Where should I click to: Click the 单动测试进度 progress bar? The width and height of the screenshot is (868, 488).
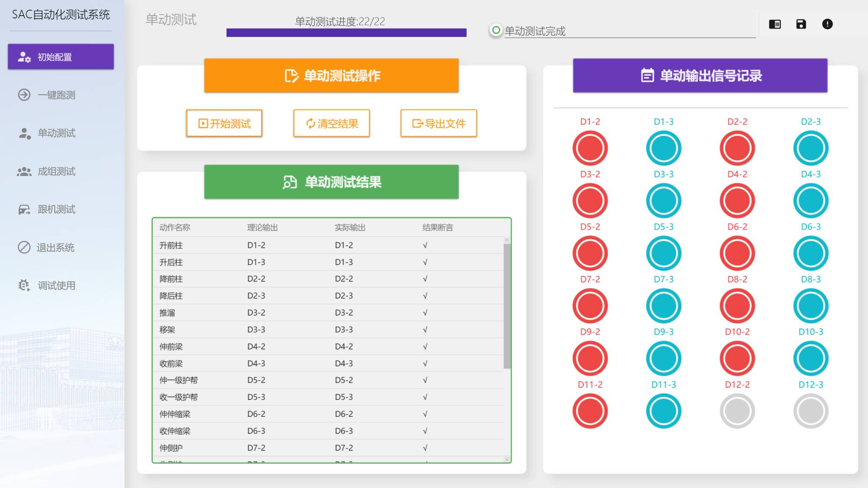pyautogui.click(x=346, y=33)
